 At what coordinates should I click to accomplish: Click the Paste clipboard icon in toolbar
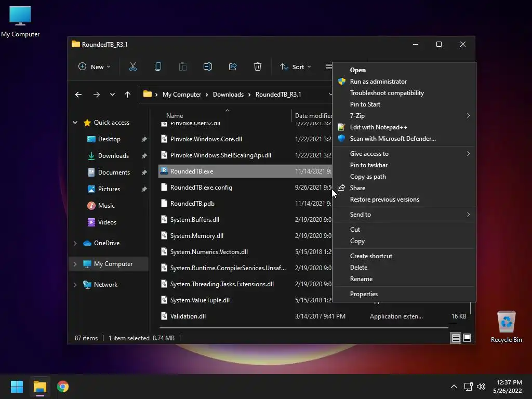tap(182, 67)
